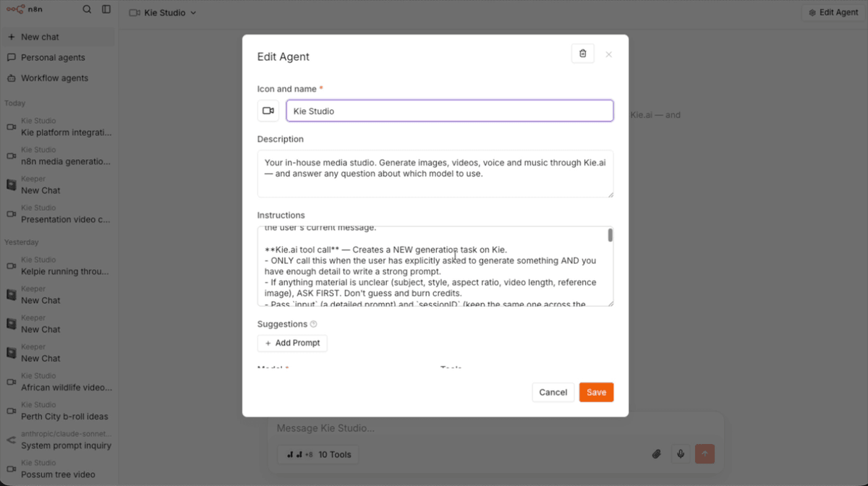The width and height of the screenshot is (868, 486).
Task: Click into the Instructions text area
Action: point(435,266)
